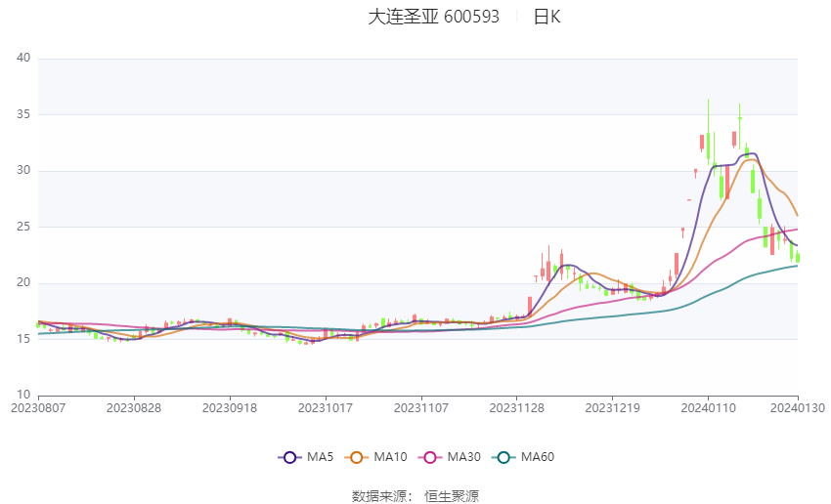
Task: Click y-axis value 15
Action: [x=23, y=338]
